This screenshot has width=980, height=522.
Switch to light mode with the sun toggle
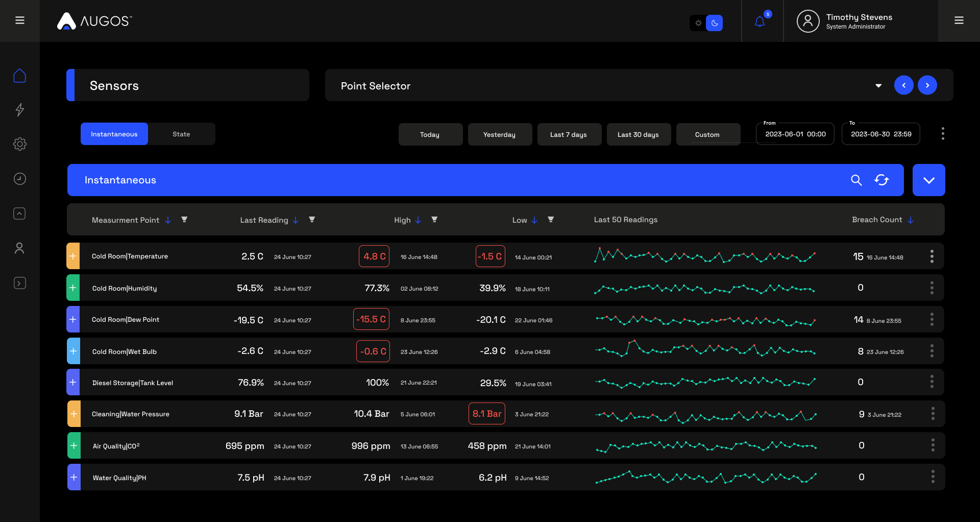(698, 23)
